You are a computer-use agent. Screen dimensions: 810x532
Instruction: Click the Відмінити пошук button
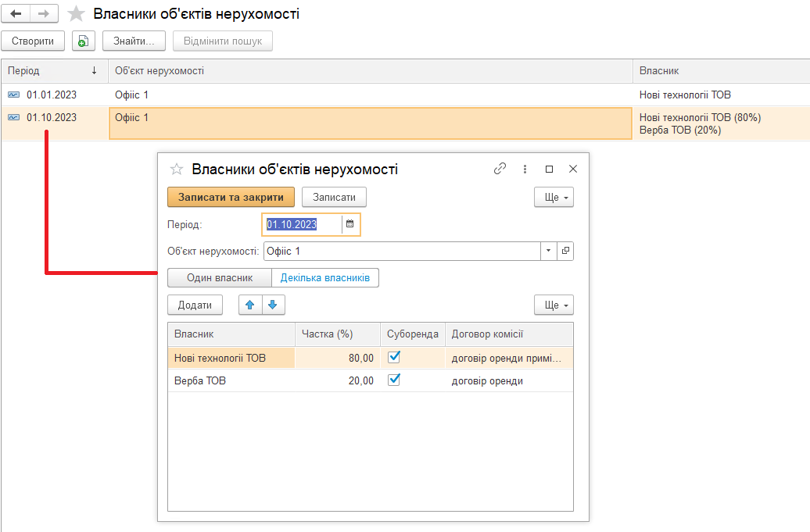[x=223, y=41]
